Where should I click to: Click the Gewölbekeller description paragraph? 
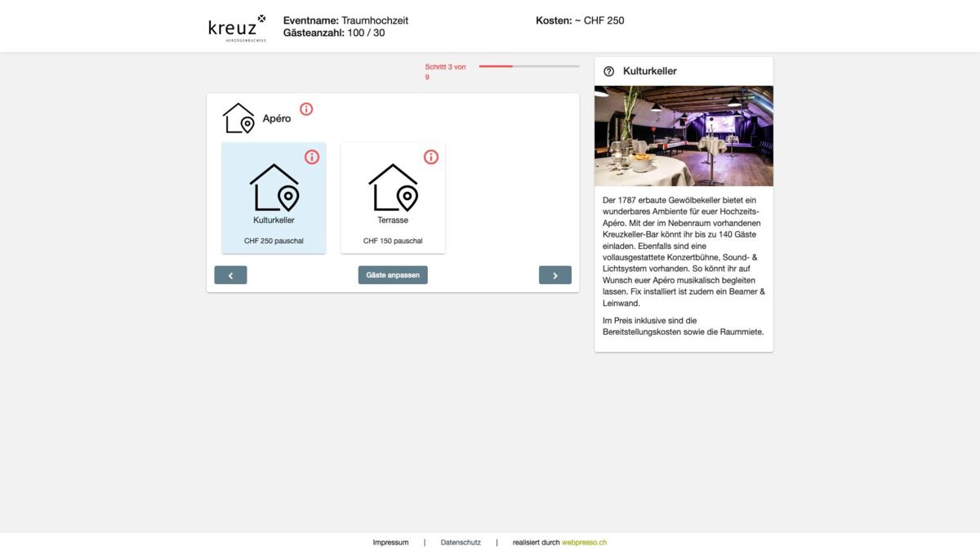(684, 251)
